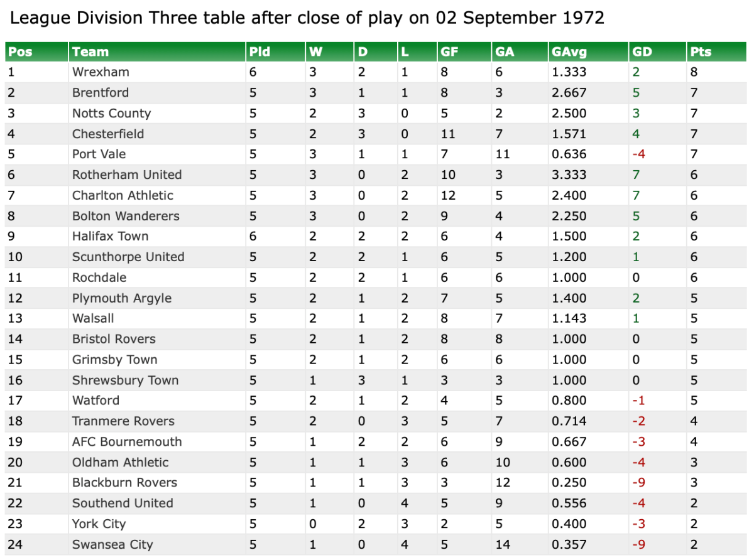Select the Wrexham team name

(101, 72)
